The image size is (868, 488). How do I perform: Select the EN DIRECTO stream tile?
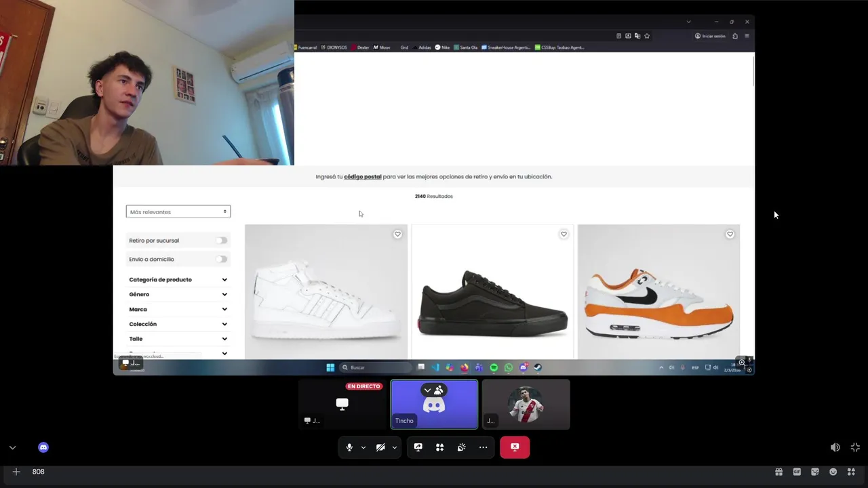342,405
